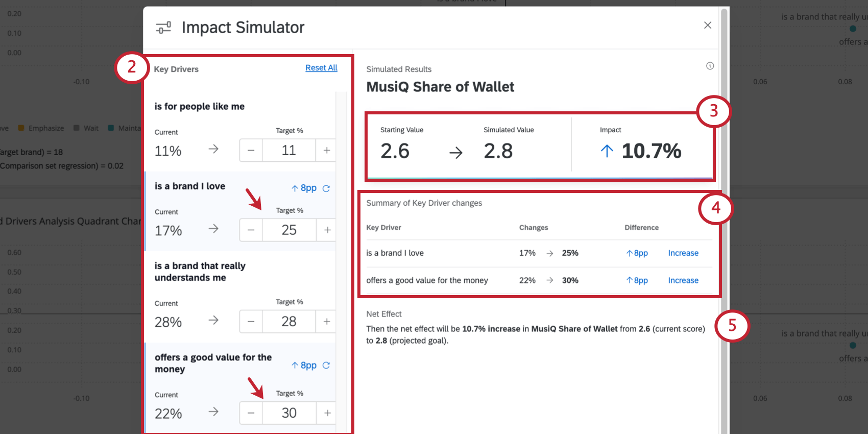Click the 2.6 starting value
Image resolution: width=868 pixels, height=434 pixels.
tap(395, 151)
